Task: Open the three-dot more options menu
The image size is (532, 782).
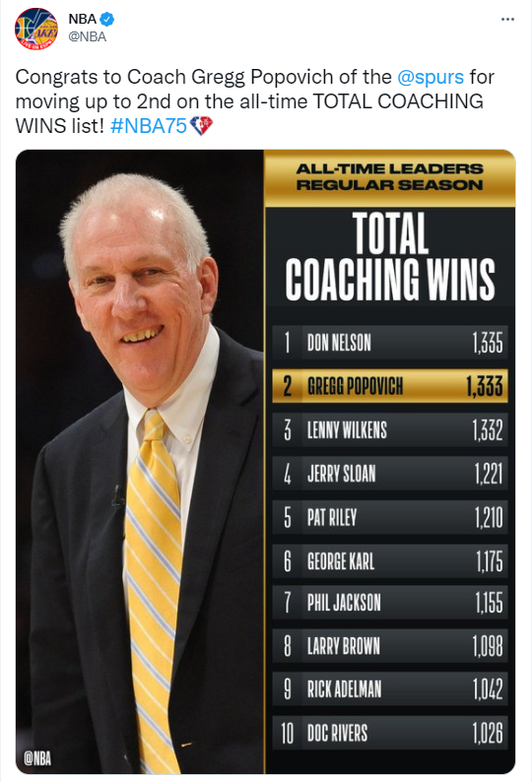Action: [507, 20]
